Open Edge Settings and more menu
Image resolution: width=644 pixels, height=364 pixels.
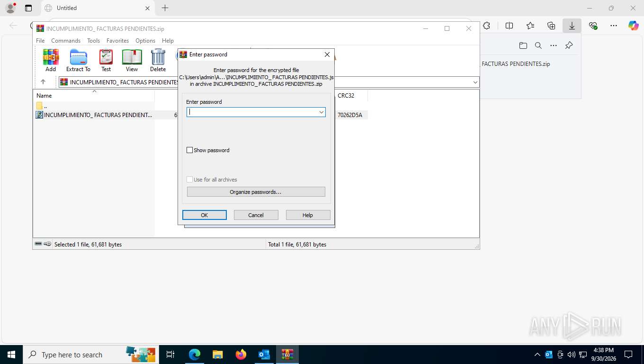click(614, 26)
